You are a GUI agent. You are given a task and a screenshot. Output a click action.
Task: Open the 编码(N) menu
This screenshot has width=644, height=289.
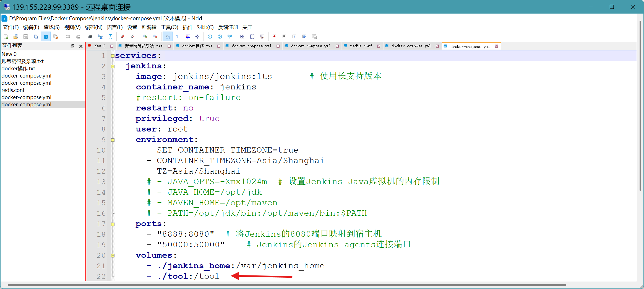pyautogui.click(x=93, y=27)
